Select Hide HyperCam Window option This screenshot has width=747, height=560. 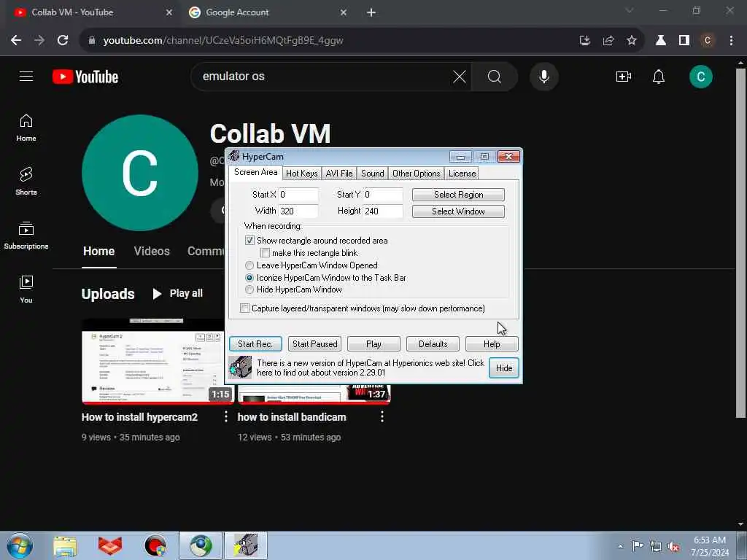click(249, 289)
